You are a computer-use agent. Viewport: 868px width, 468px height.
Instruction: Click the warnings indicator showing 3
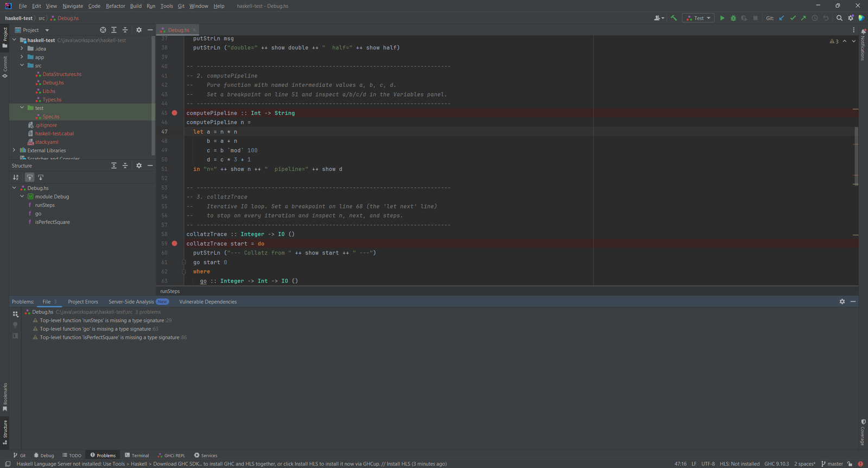click(834, 41)
